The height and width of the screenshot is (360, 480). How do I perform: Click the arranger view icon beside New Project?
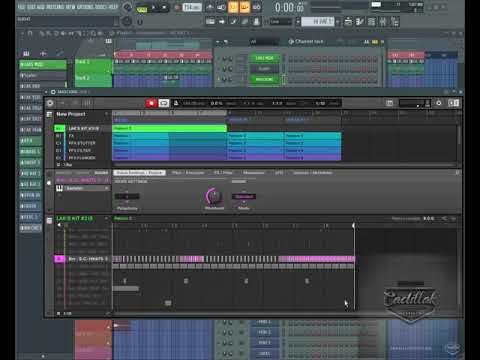49,114
